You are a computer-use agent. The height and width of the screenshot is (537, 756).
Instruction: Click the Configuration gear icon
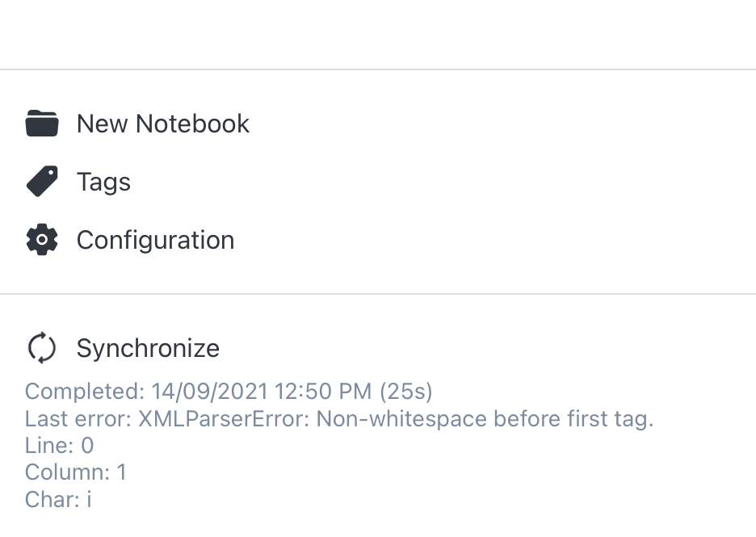[42, 239]
